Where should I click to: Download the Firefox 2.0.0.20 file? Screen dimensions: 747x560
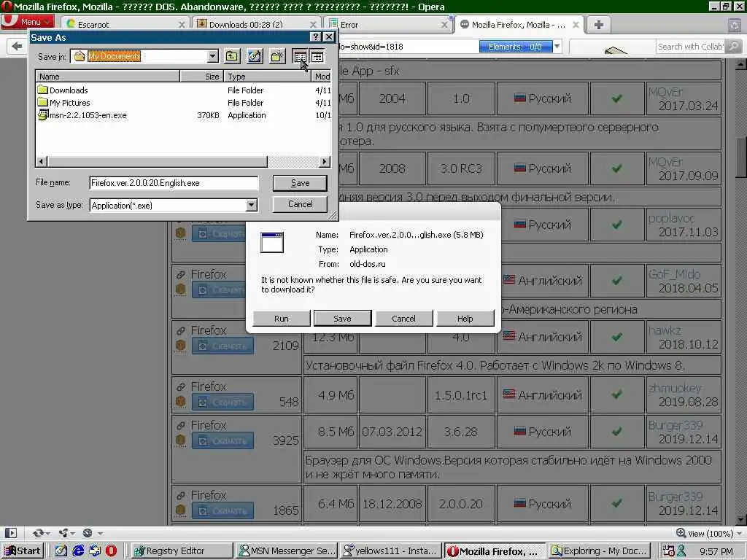(x=223, y=510)
